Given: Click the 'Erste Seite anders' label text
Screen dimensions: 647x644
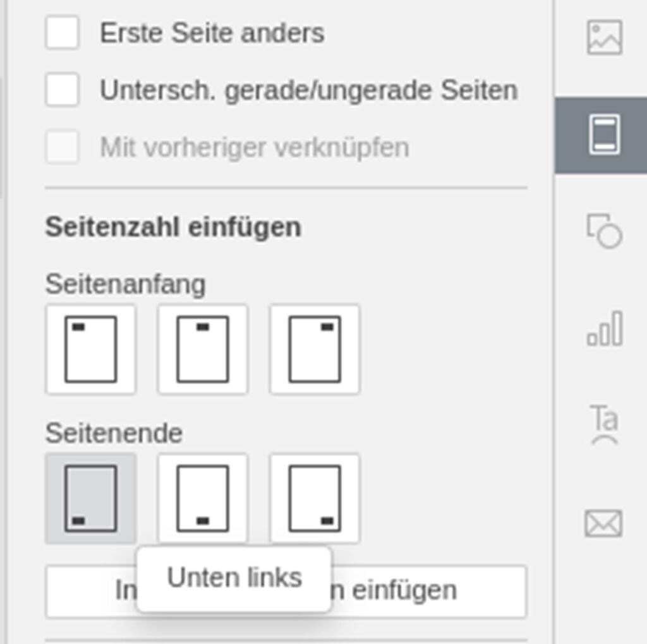Looking at the screenshot, I should pyautogui.click(x=212, y=33).
